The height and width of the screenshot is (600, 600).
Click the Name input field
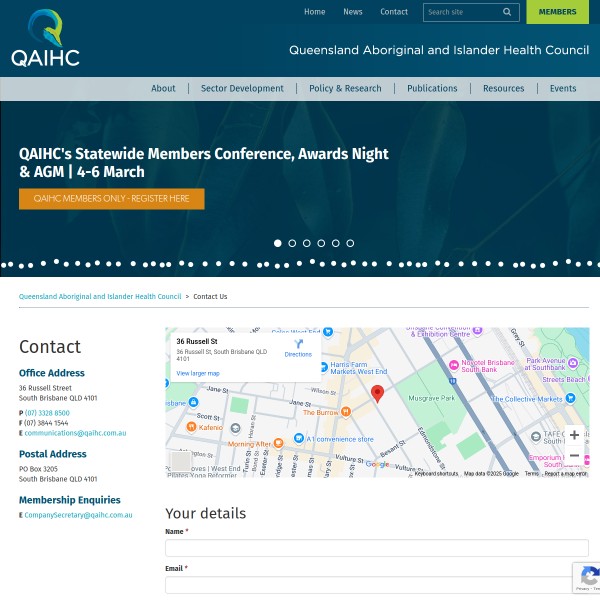pos(376,548)
